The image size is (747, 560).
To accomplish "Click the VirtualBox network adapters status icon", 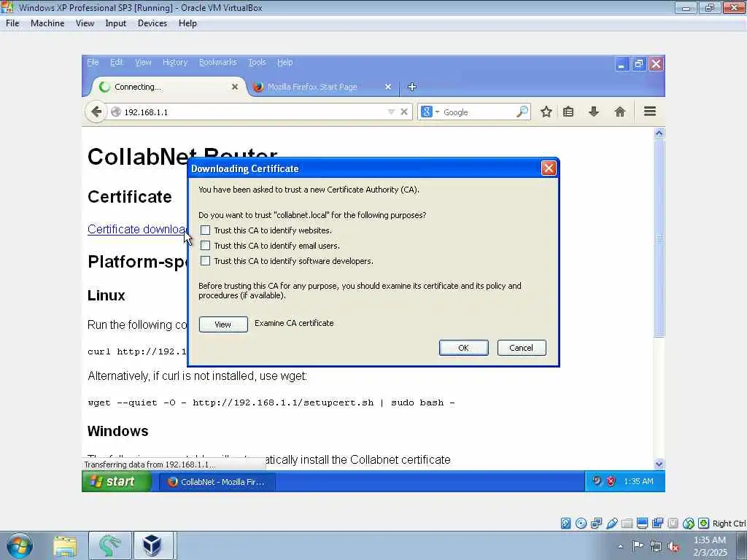I will click(596, 524).
